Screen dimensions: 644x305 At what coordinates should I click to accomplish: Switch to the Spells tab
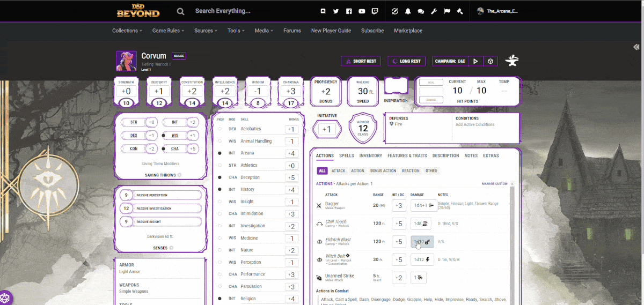click(x=346, y=156)
